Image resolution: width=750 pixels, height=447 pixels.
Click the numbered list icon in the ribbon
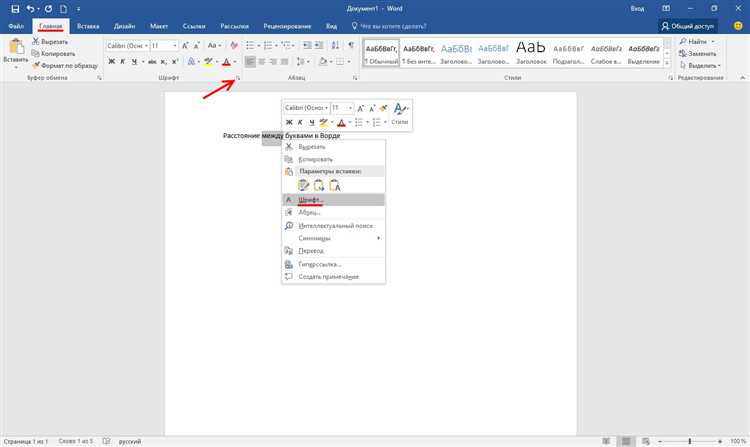pos(268,45)
